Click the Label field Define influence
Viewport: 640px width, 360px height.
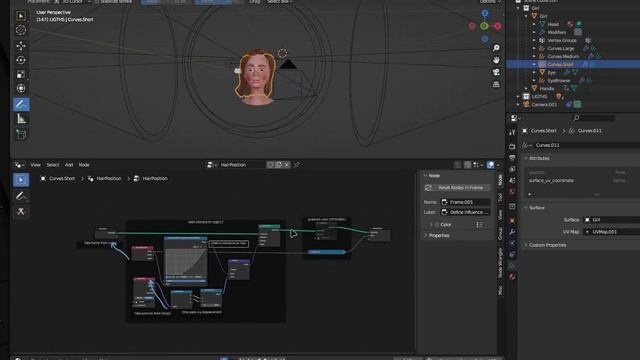point(465,212)
